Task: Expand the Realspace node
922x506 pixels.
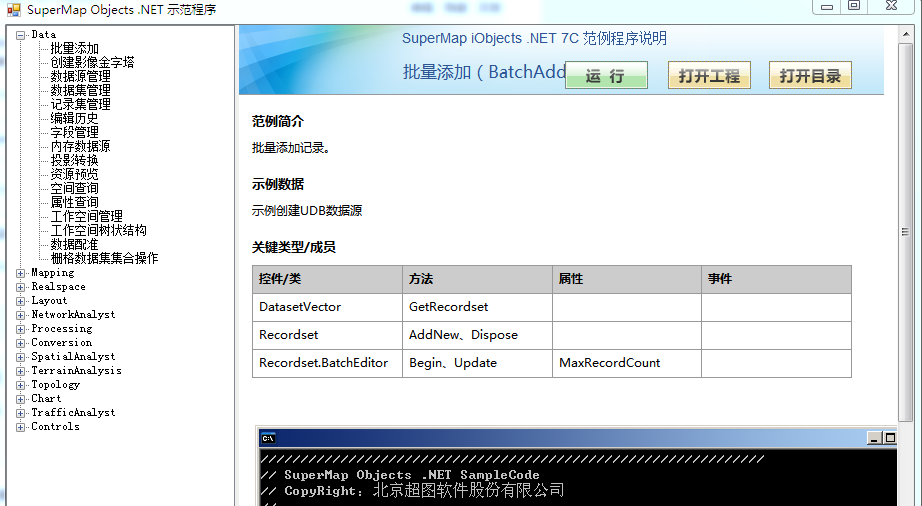Action: (21, 287)
